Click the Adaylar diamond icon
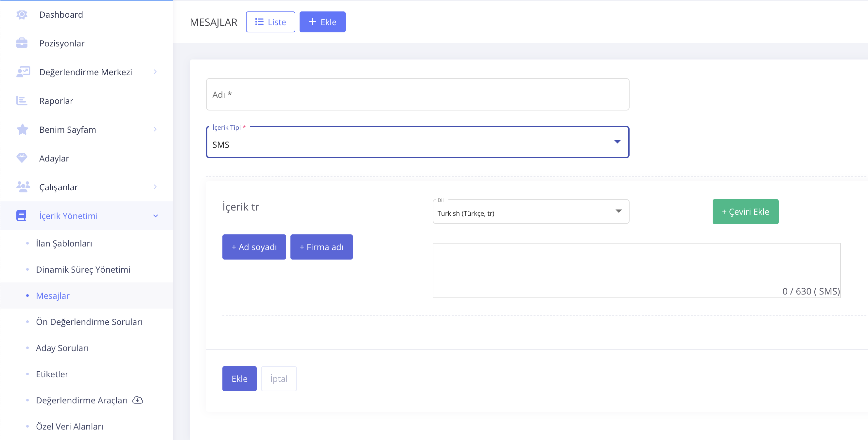Image resolution: width=868 pixels, height=440 pixels. [22, 158]
